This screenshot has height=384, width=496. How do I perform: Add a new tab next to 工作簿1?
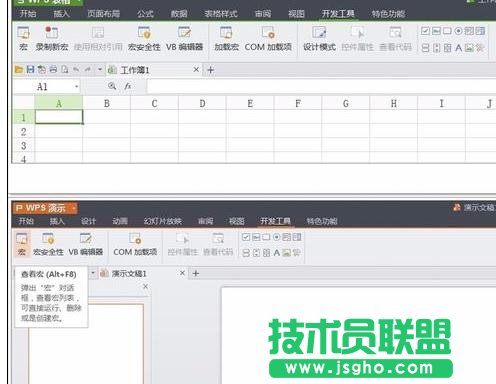211,70
